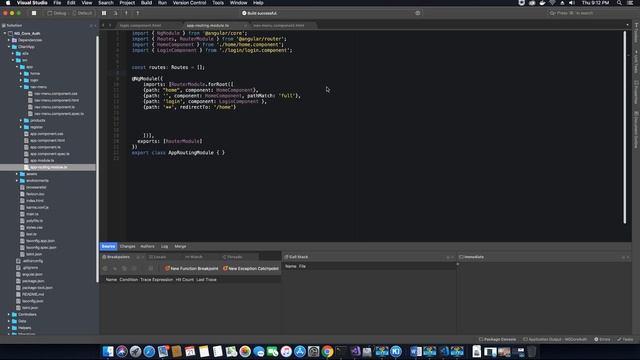This screenshot has height=360, width=640.
Task: Switch to the Authors view tab
Action: coord(147,247)
